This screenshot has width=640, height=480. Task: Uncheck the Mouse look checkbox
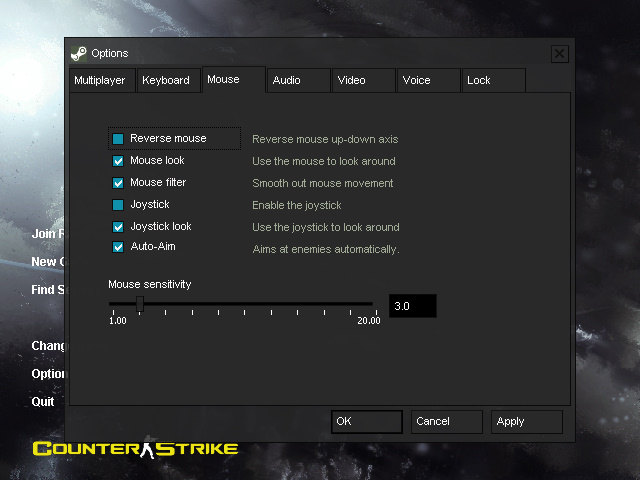point(118,161)
